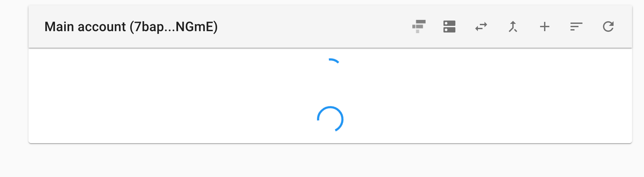Click the small partial spinner below header
The width and height of the screenshot is (644, 177).
333,61
